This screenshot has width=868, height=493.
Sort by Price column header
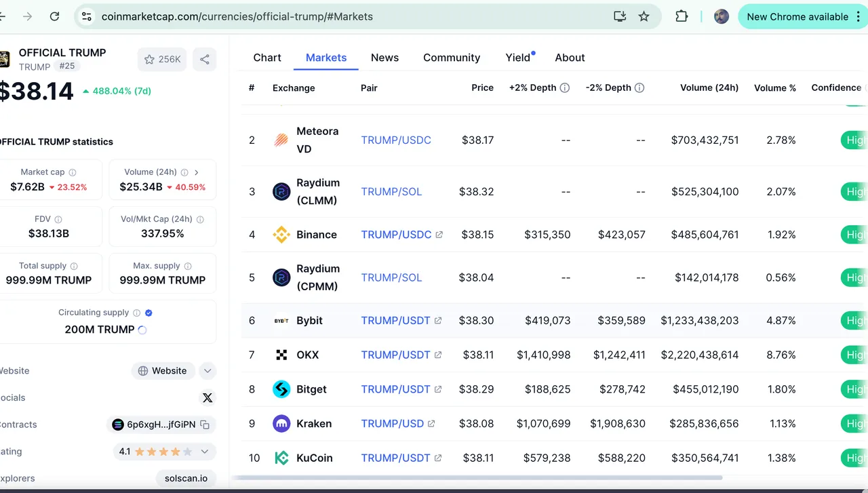(483, 87)
